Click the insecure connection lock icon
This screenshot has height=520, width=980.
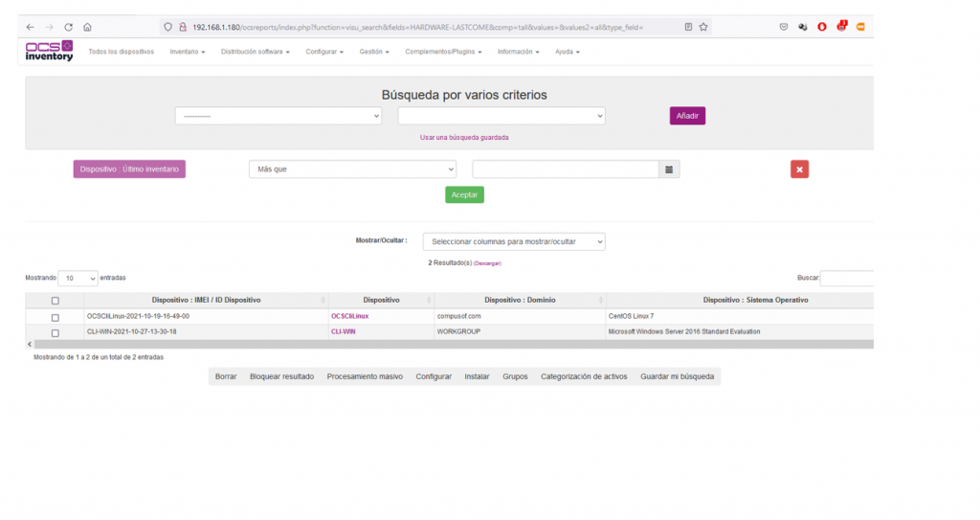coord(183,27)
